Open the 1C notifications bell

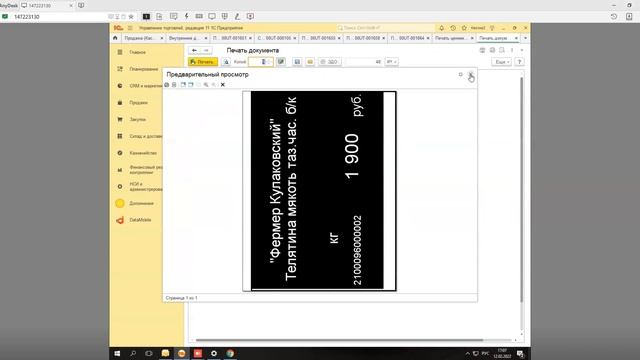point(441,28)
